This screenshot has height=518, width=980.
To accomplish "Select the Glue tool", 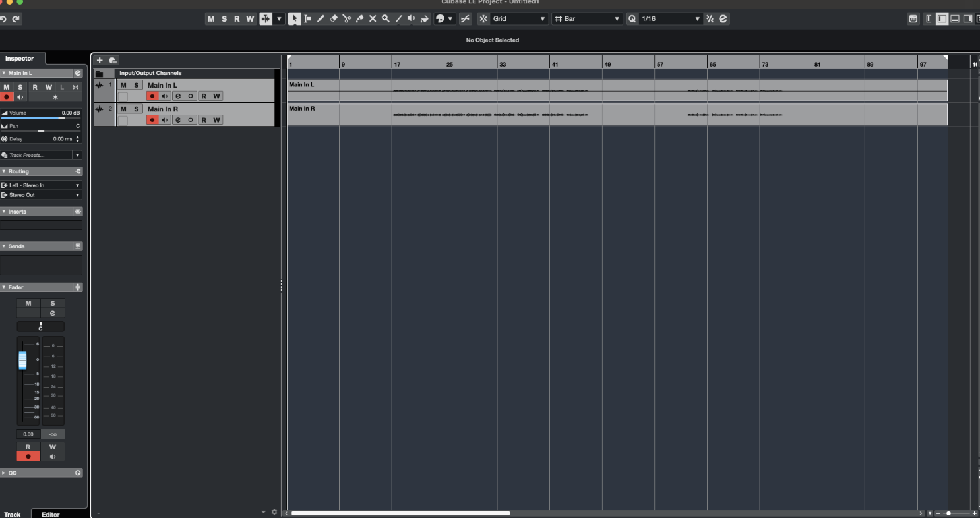I will point(359,19).
